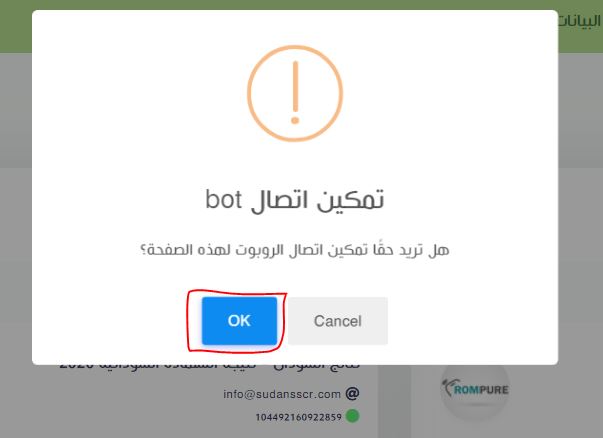Click the @ icon beside the email
This screenshot has height=438, width=603.
tap(352, 393)
